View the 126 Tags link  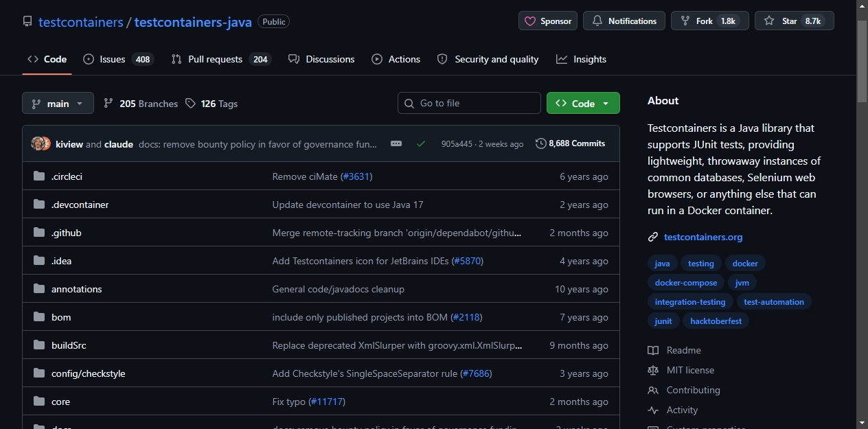tap(212, 104)
